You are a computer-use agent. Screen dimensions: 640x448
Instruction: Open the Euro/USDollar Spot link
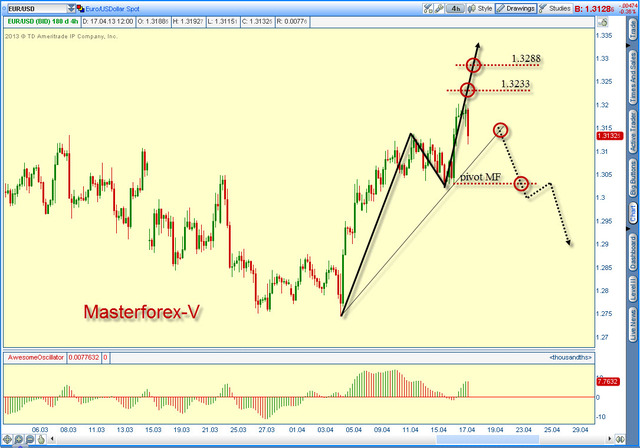pyautogui.click(x=112, y=8)
